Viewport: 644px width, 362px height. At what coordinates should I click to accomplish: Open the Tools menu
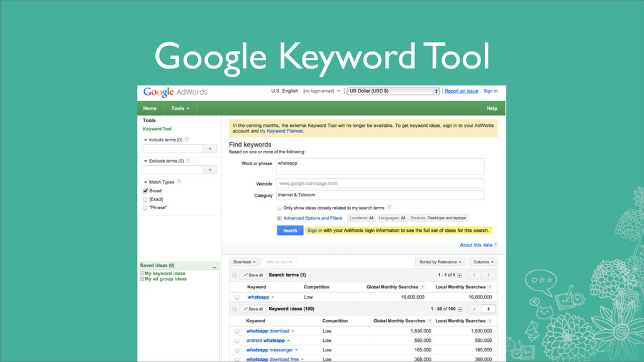pyautogui.click(x=180, y=108)
